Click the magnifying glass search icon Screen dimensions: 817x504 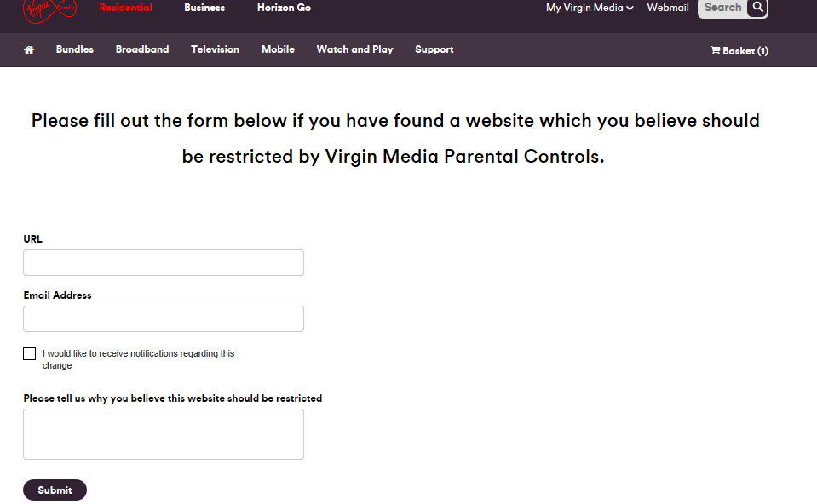click(757, 8)
